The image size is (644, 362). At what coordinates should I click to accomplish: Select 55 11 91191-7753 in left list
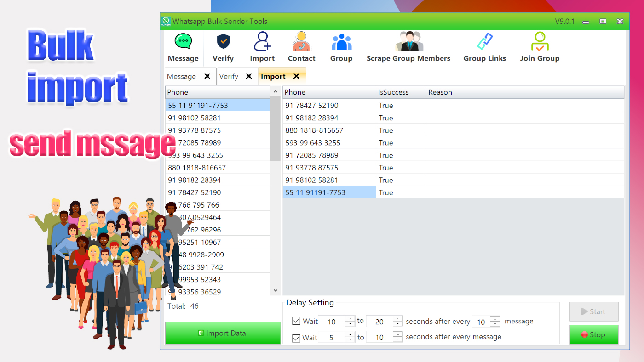coord(218,105)
